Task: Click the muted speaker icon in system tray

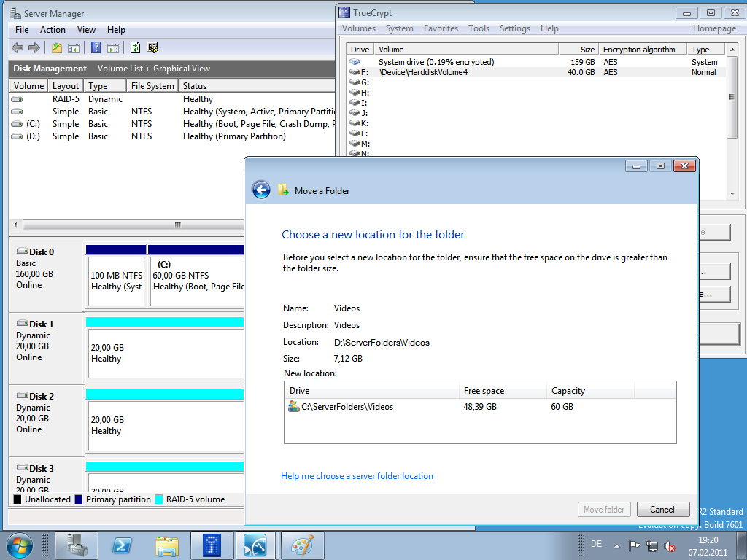Action: 670,545
